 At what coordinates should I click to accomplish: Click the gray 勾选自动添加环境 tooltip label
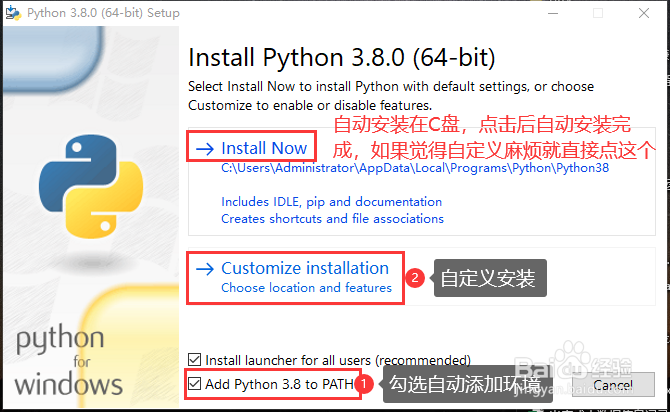pyautogui.click(x=467, y=384)
